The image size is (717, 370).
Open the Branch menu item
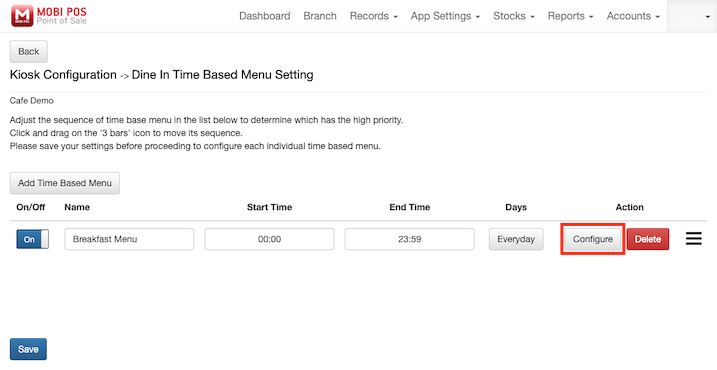click(x=320, y=16)
